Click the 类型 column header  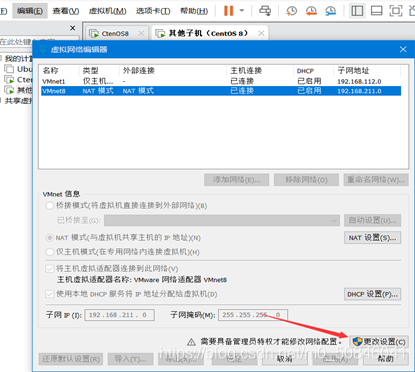(91, 71)
